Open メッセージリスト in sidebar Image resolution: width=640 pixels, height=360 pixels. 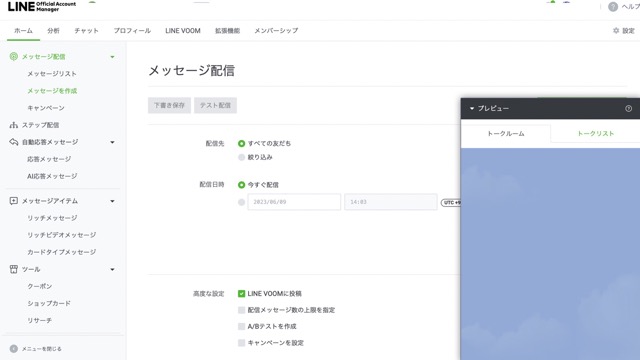pyautogui.click(x=52, y=73)
